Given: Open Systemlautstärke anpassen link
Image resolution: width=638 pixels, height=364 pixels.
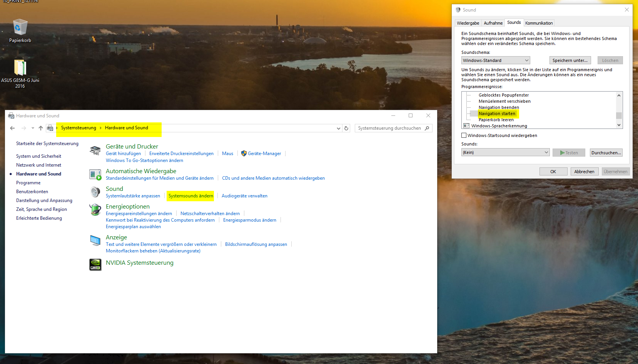Looking at the screenshot, I should [x=133, y=196].
